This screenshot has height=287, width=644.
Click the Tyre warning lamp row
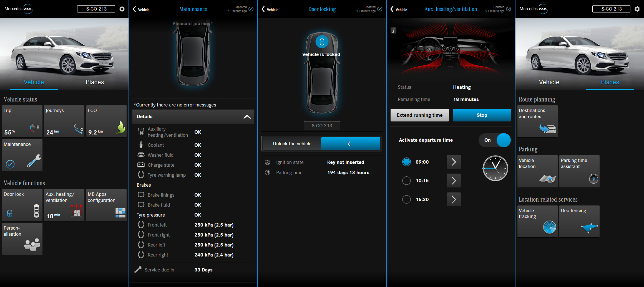pyautogui.click(x=193, y=175)
